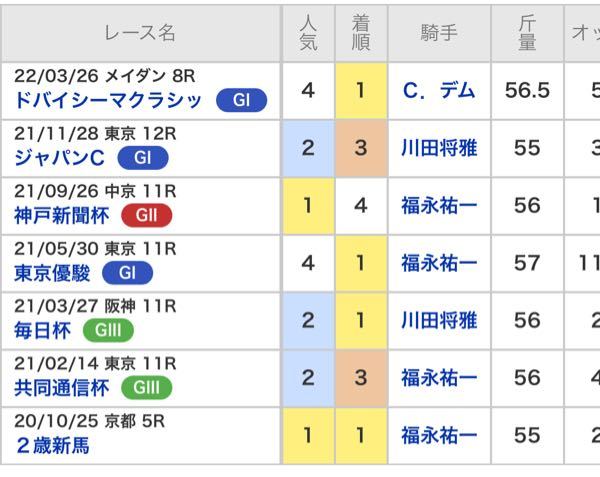Image resolution: width=600 pixels, height=477 pixels.
Task: Click the GI badge beside 東京優駿
Action: click(127, 273)
